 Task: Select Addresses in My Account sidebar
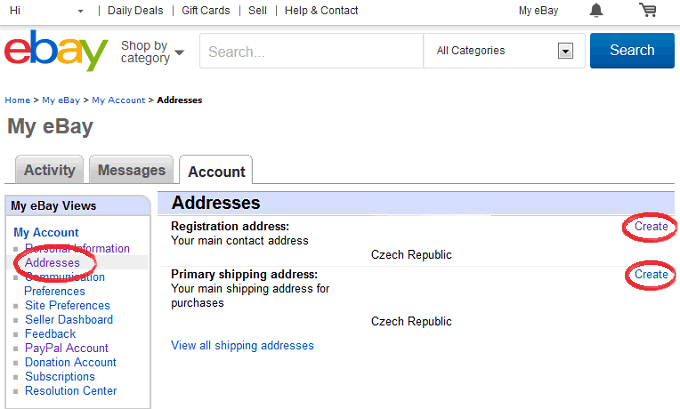(x=52, y=262)
